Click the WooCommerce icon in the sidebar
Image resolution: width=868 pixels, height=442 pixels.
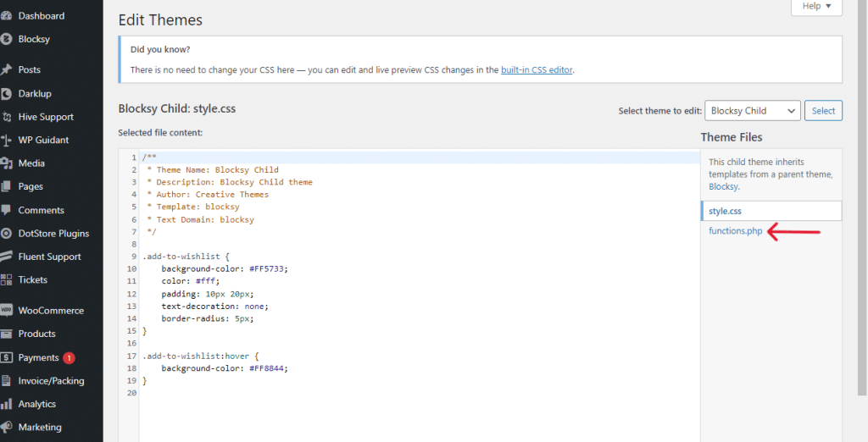click(x=6, y=311)
